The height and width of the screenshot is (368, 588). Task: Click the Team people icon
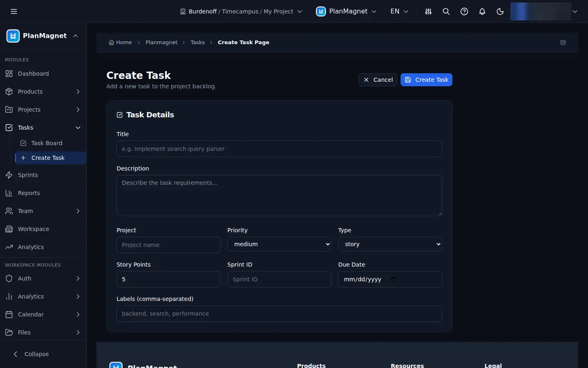pyautogui.click(x=9, y=211)
